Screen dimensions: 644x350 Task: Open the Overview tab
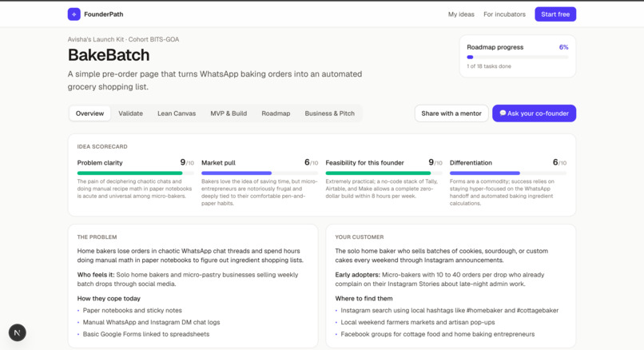coord(90,113)
